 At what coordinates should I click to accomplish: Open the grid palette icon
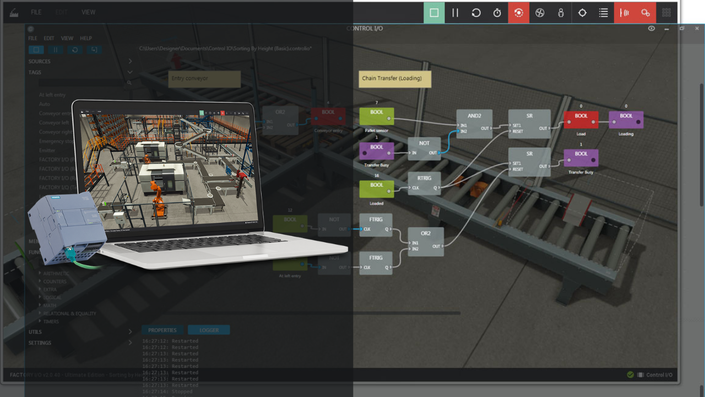[667, 13]
